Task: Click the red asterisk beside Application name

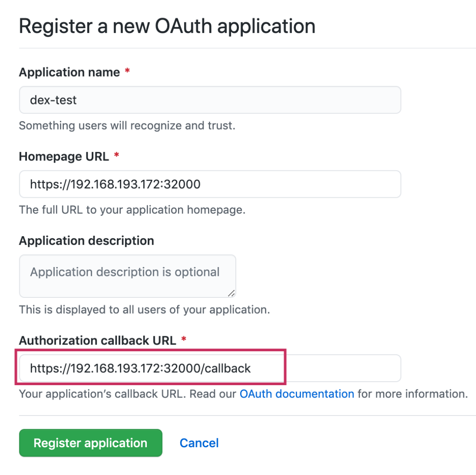Action: point(127,72)
